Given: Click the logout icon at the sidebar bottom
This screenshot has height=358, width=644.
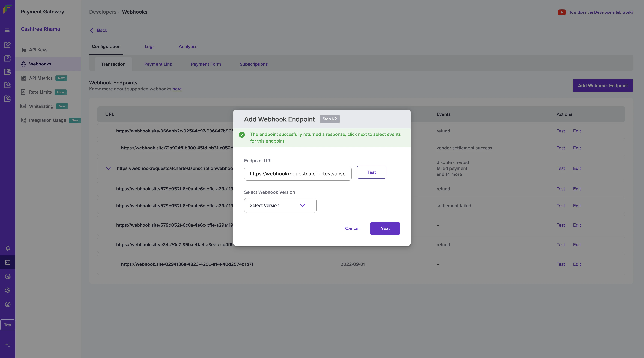Looking at the screenshot, I should click(x=8, y=344).
